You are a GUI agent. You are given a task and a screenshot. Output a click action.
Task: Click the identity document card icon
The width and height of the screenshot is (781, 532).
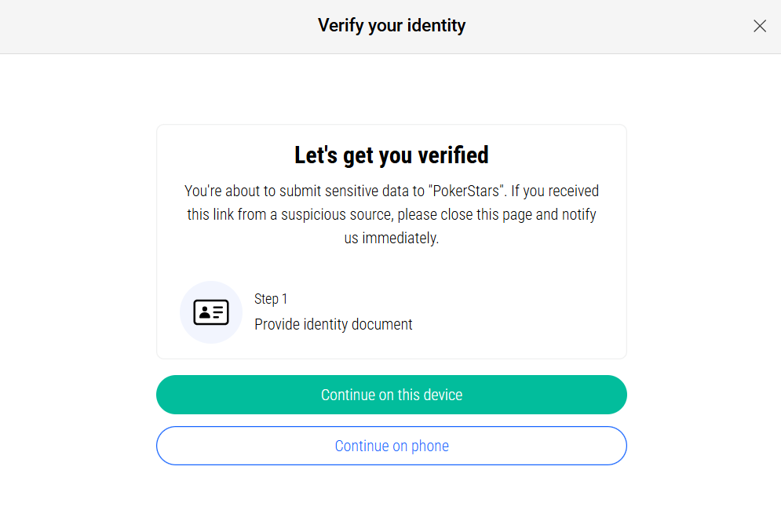pos(211,312)
